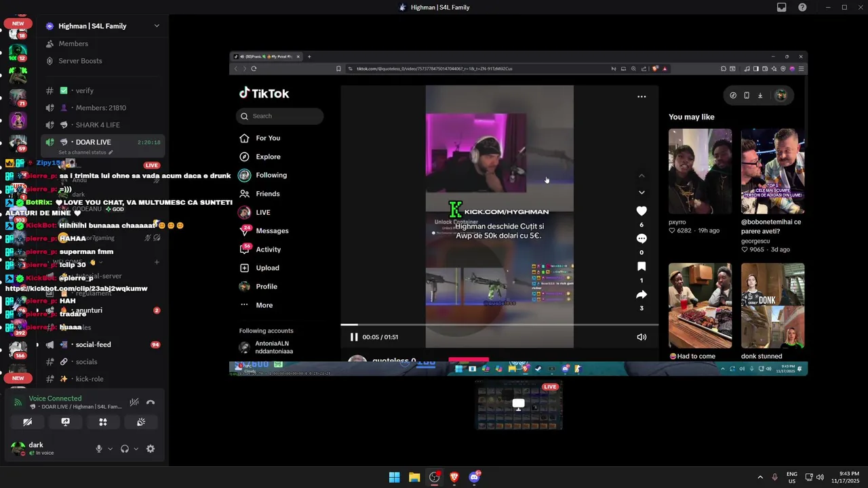The image size is (868, 488).
Task: Open TikTok Explore page
Action: (x=268, y=157)
